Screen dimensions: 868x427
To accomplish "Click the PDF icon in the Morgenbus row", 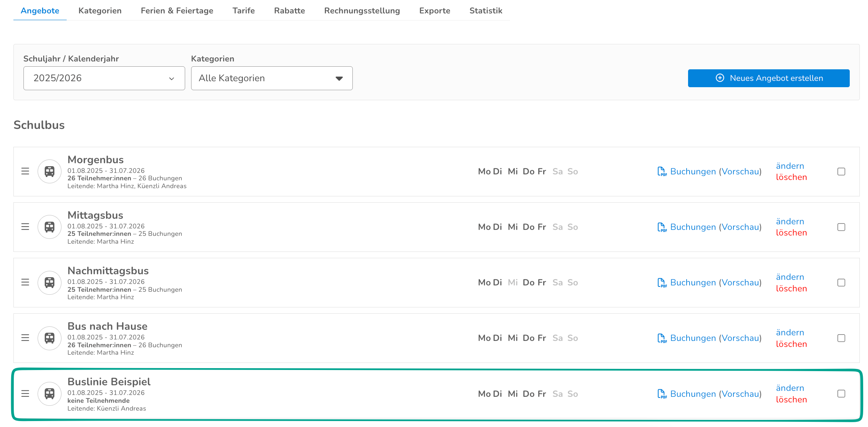I will pos(662,172).
